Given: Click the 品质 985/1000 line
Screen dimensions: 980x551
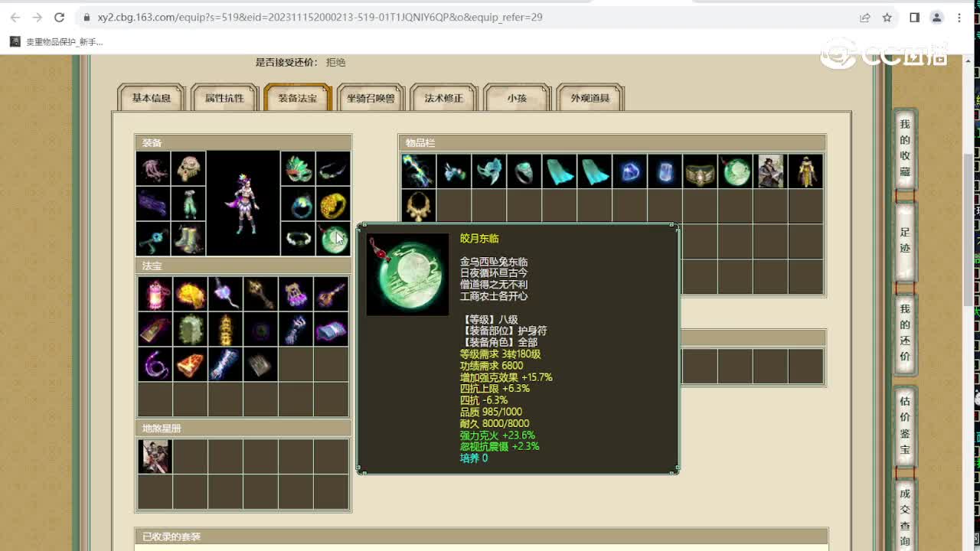Looking at the screenshot, I should coord(491,412).
